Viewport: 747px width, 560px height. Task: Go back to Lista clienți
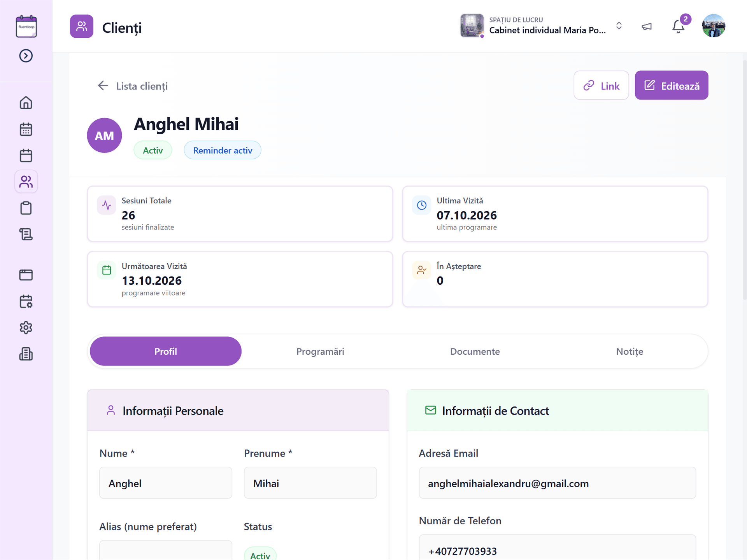coord(133,86)
